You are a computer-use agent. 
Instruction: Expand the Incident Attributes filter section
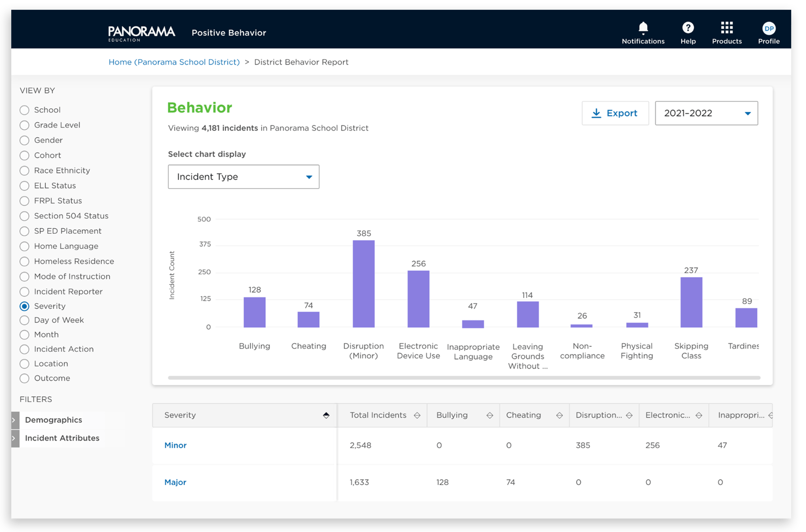(x=62, y=438)
